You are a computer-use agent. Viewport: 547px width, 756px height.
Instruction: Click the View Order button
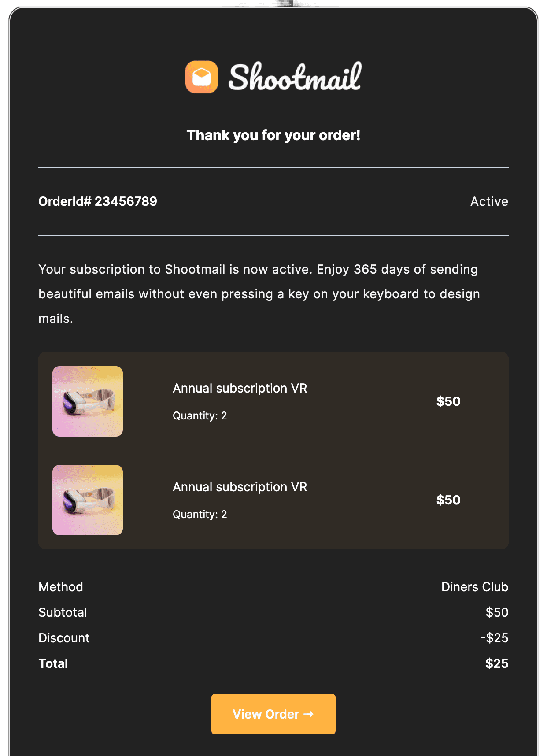click(273, 714)
